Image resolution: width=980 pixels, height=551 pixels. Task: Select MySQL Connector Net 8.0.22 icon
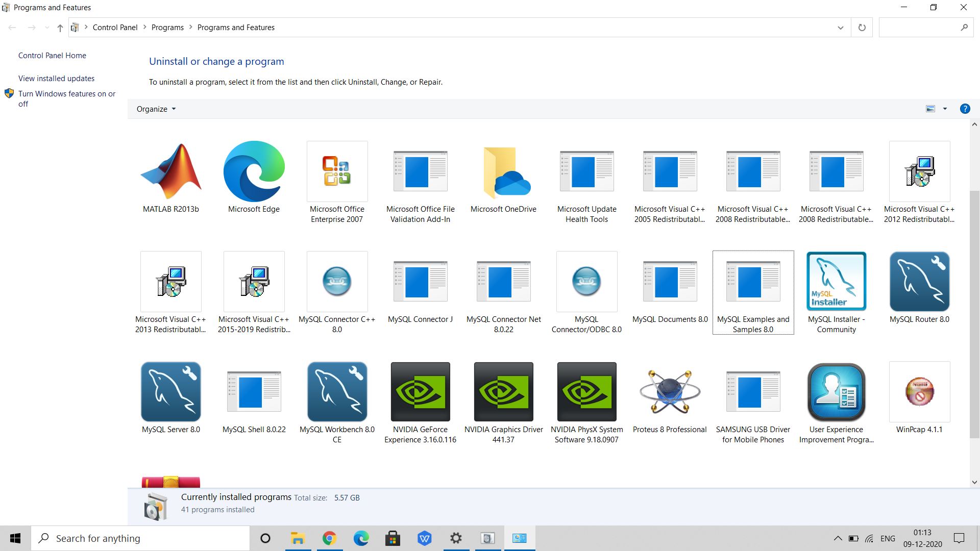[503, 282]
